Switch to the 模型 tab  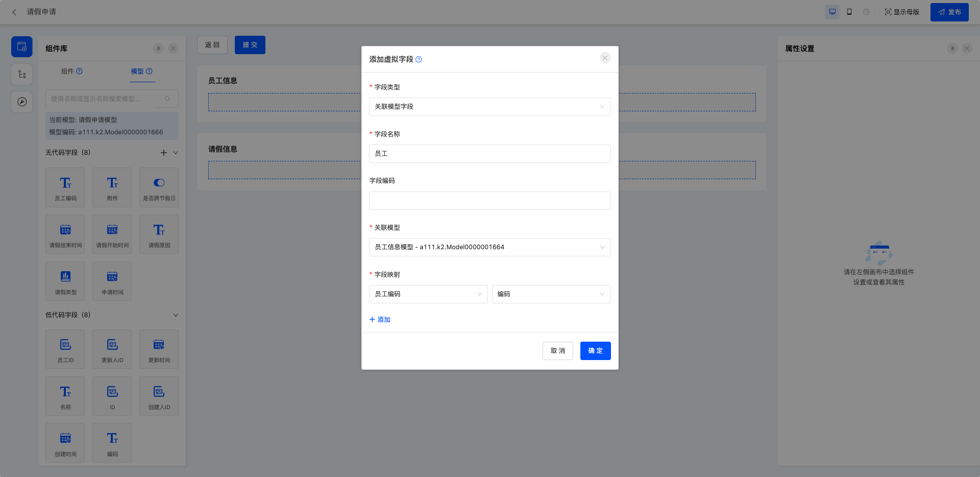[x=137, y=71]
